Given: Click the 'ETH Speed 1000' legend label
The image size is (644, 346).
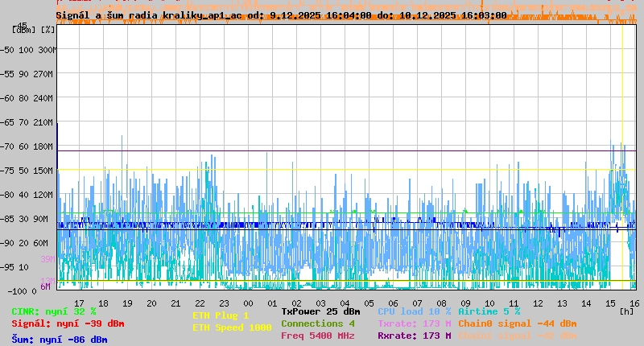Looking at the screenshot, I should click(232, 327).
